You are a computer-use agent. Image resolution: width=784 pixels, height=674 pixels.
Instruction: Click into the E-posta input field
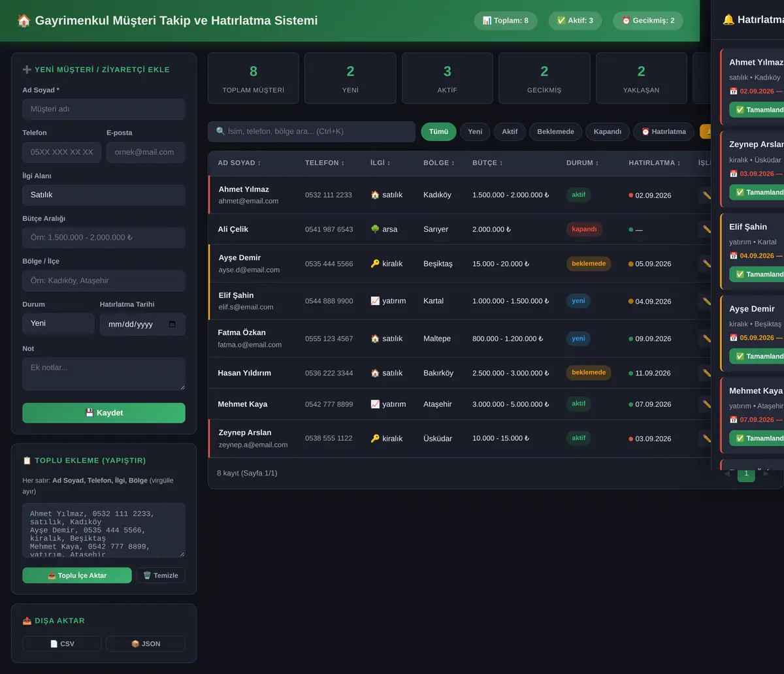coord(146,152)
